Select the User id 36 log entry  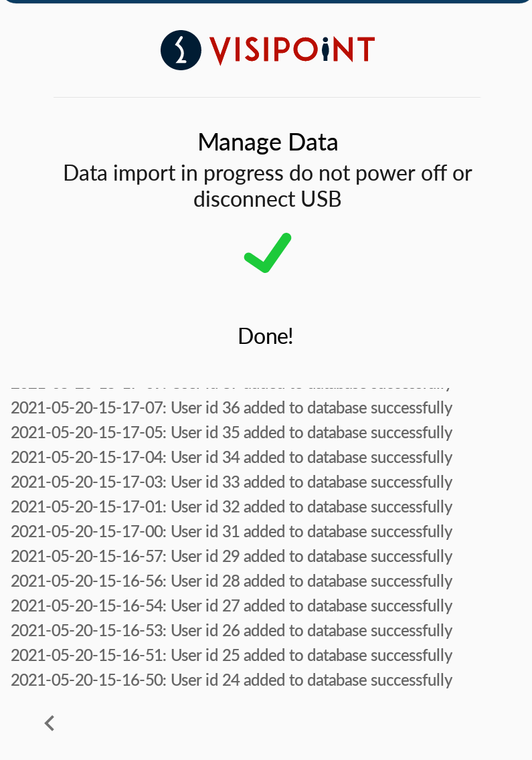232,407
